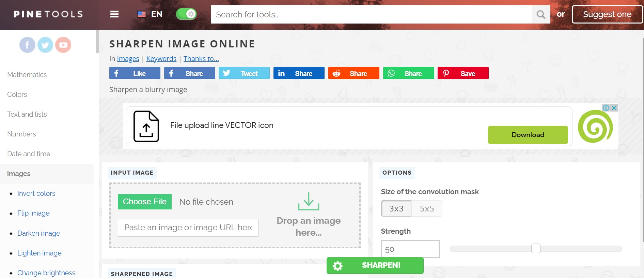The width and height of the screenshot is (644, 278).
Task: Click the drop image download arrow icon
Action: coord(309,201)
